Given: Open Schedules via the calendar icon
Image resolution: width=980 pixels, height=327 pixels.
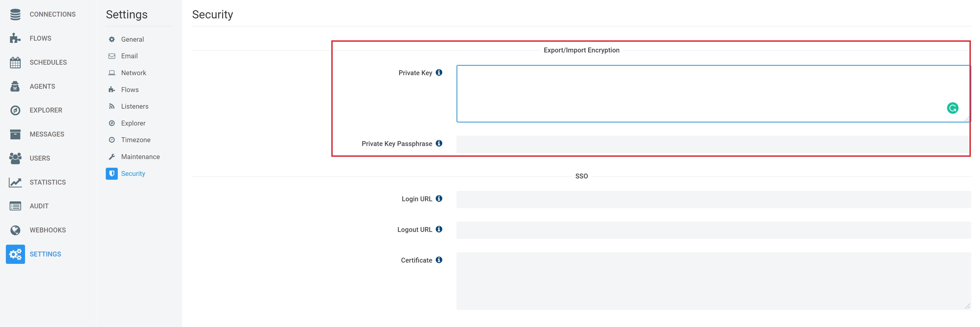Looking at the screenshot, I should 15,62.
